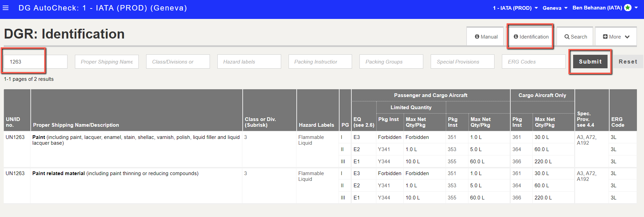The height and width of the screenshot is (217, 644).
Task: Click UN1263 in the Paint related material row
Action: 15,173
